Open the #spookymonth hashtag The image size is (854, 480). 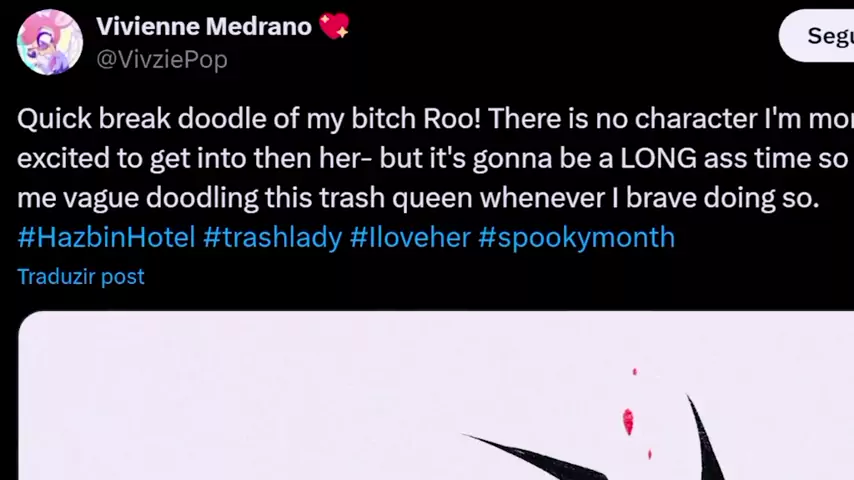point(576,237)
